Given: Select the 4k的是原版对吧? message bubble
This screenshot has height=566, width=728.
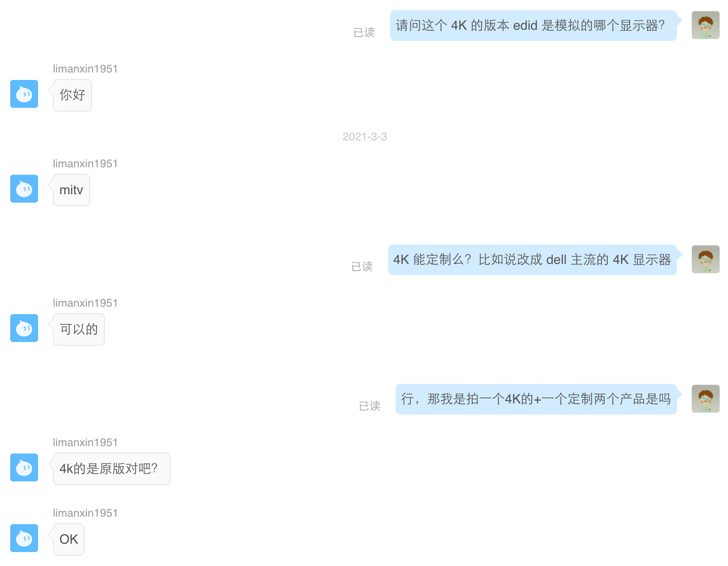Looking at the screenshot, I should (x=112, y=469).
